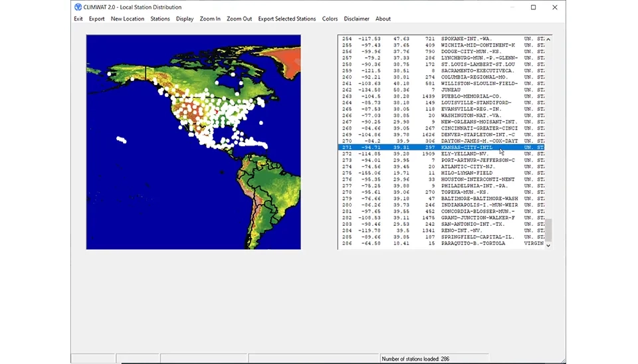The image size is (638, 364).
Task: Open the Exit menu item
Action: pyautogui.click(x=78, y=19)
